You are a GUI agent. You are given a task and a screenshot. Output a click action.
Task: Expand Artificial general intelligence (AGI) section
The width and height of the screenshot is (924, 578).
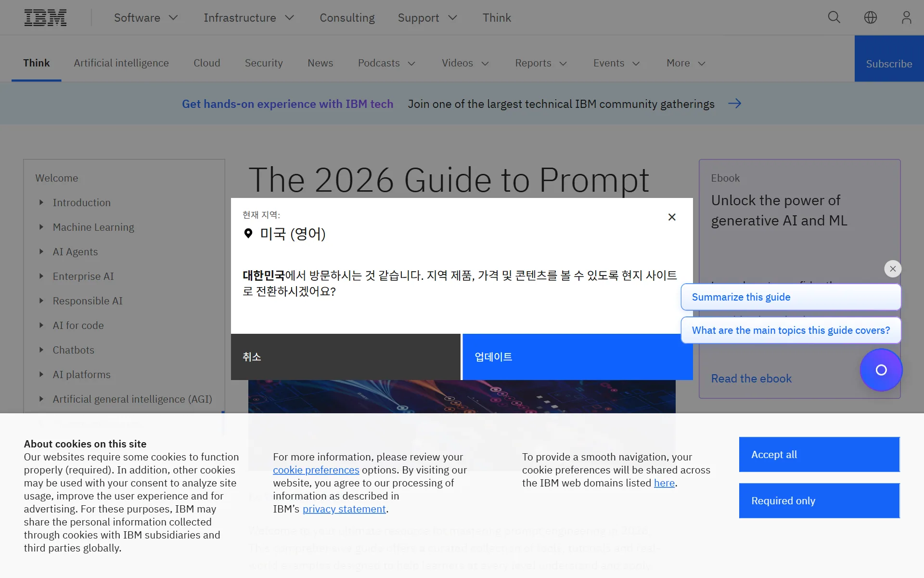[41, 399]
